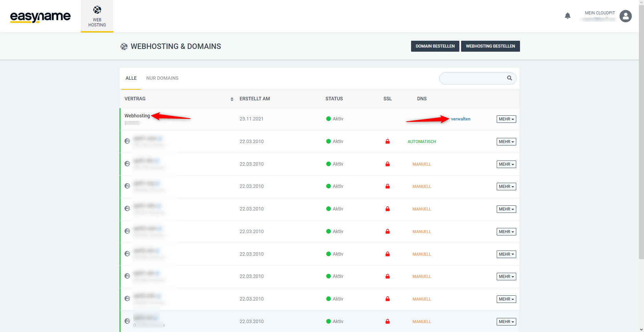This screenshot has width=644, height=332.
Task: Click the vertical page scrollbar
Action: click(641, 137)
